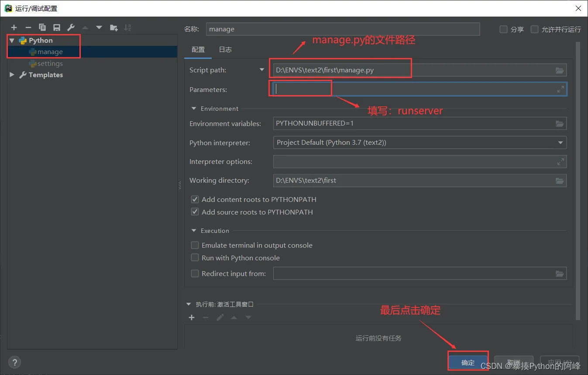Copy the configuration using the copy icon
The height and width of the screenshot is (375, 588).
click(x=42, y=27)
